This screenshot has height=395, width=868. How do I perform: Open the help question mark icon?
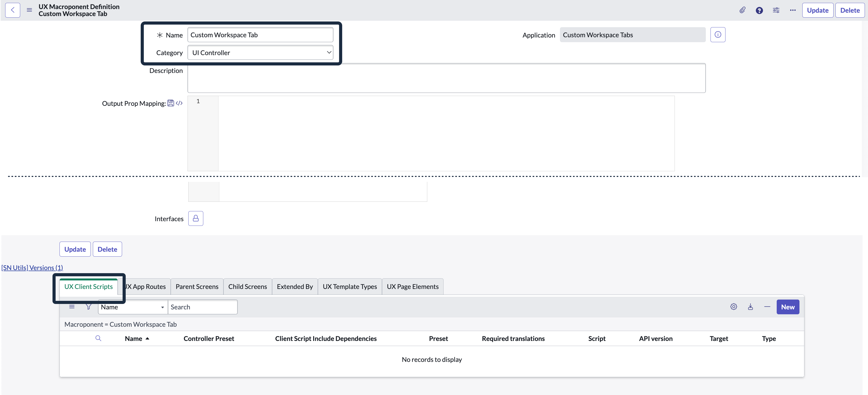tap(759, 10)
